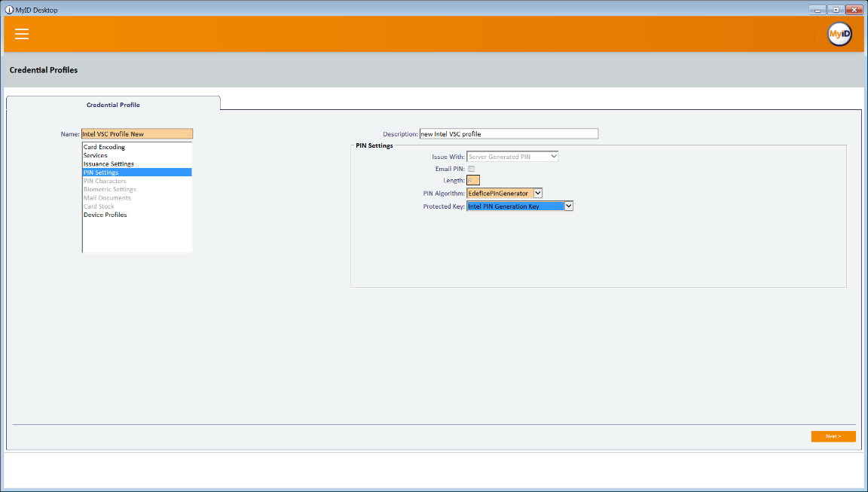The image size is (868, 492).
Task: Select PIN Settings in the list
Action: point(136,173)
